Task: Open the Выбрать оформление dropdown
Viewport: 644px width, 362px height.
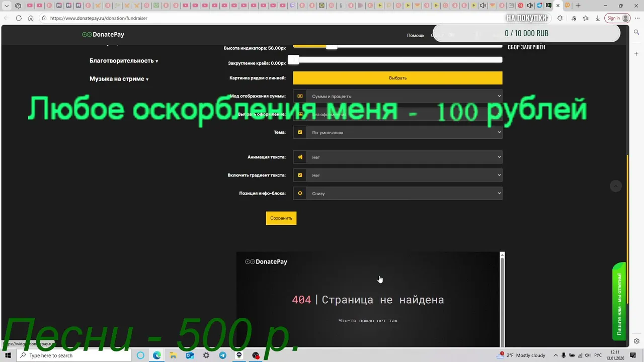Action: (405, 114)
